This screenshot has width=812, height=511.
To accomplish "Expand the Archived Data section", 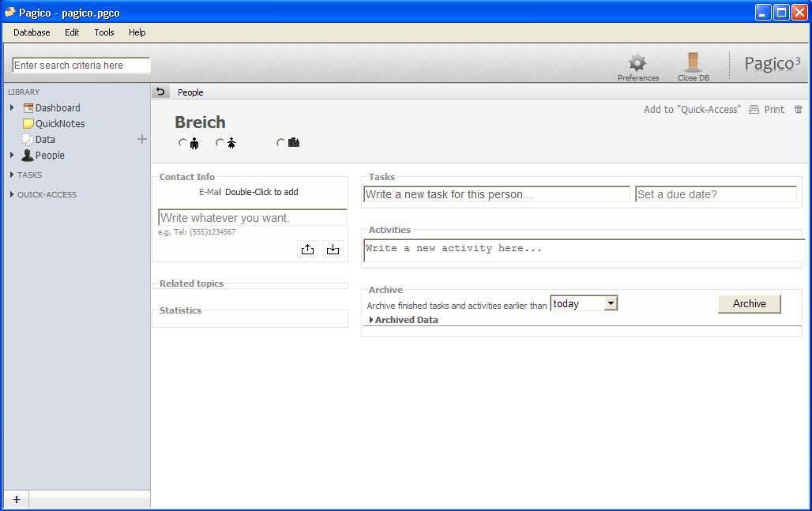I will click(x=370, y=320).
